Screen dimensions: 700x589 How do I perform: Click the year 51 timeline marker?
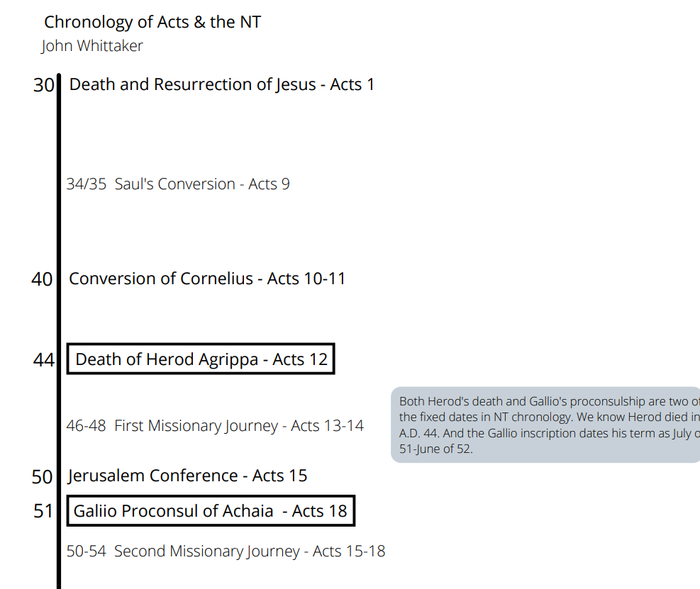43,511
